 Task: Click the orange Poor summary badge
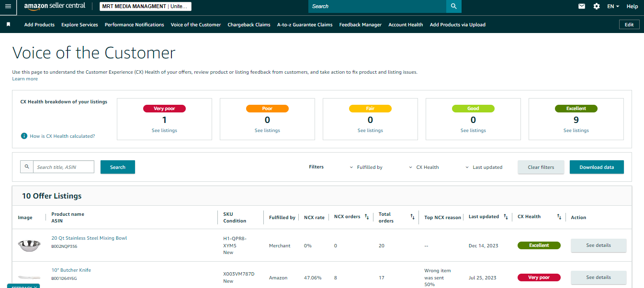[x=267, y=109]
